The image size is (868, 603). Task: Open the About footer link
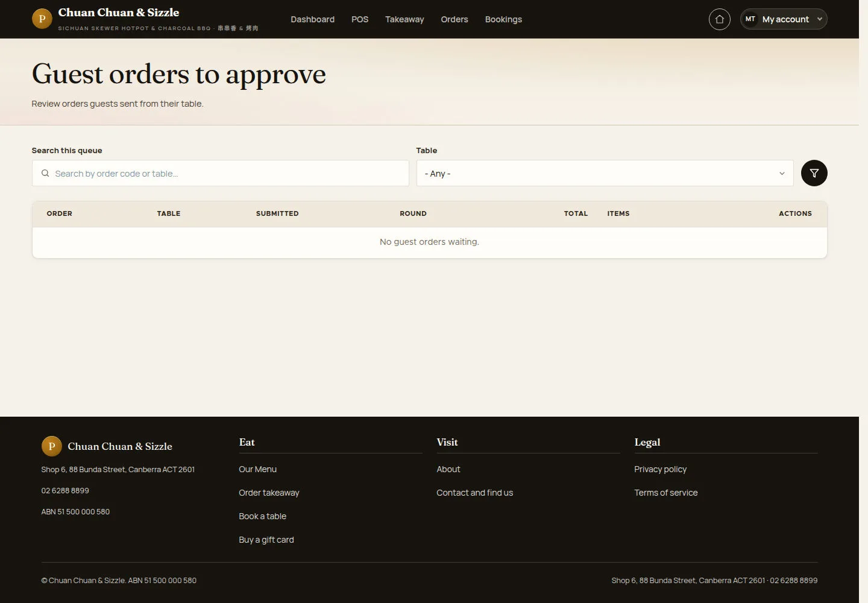tap(448, 469)
